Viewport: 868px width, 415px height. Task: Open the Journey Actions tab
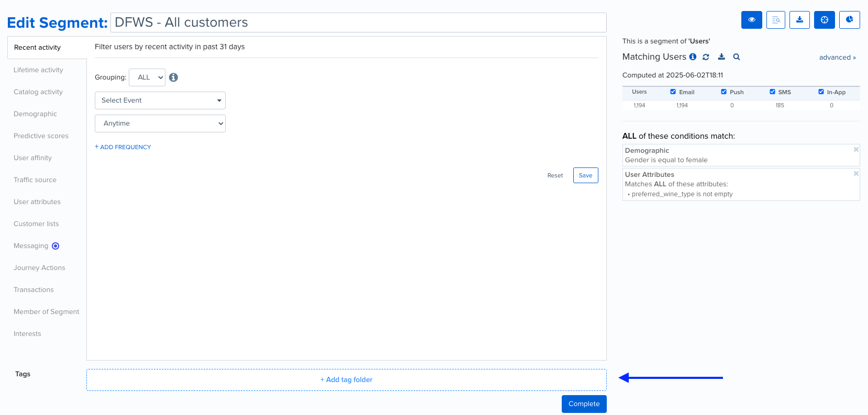pos(39,268)
